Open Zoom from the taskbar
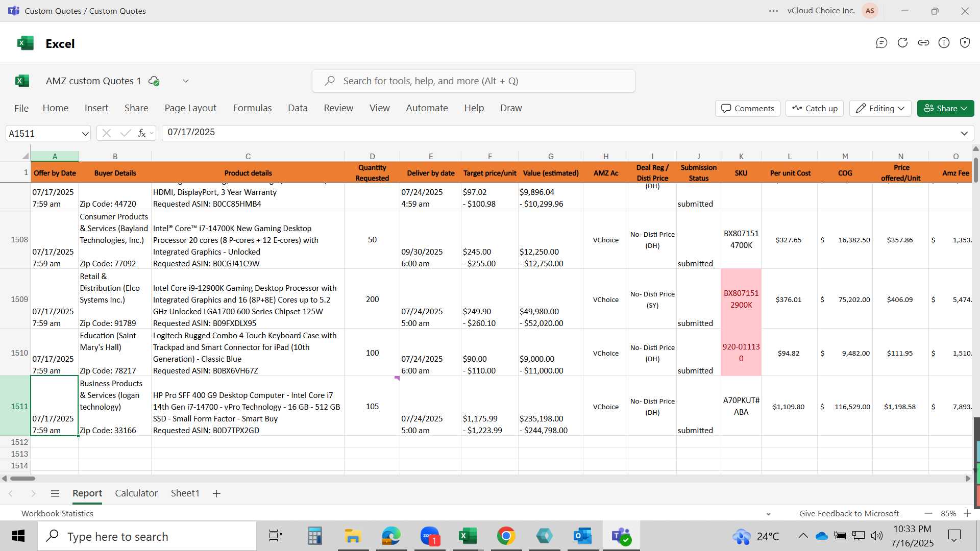Viewport: 980px width, 551px height. click(x=430, y=536)
